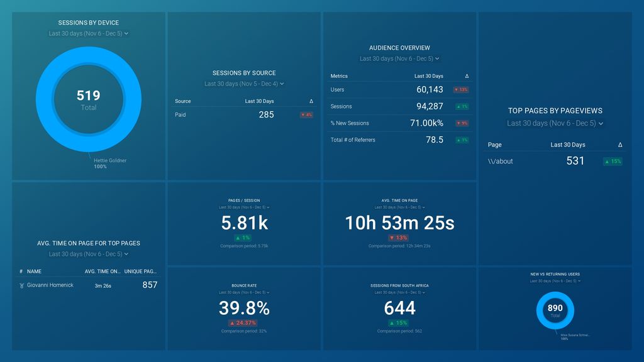Click the red 13% badge under Avg. Time on Page
Viewport: 644px width, 362px height.
[400, 238]
